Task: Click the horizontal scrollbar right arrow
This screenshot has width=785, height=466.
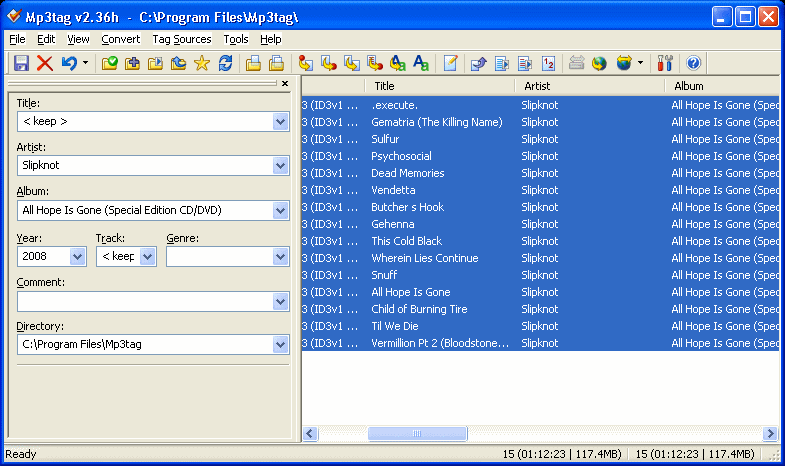Action: point(770,433)
